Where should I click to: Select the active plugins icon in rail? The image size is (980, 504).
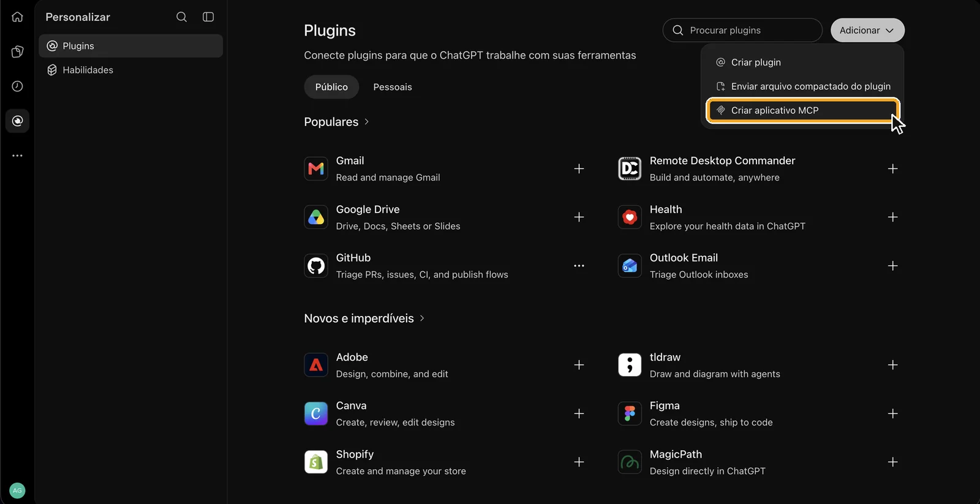17,121
